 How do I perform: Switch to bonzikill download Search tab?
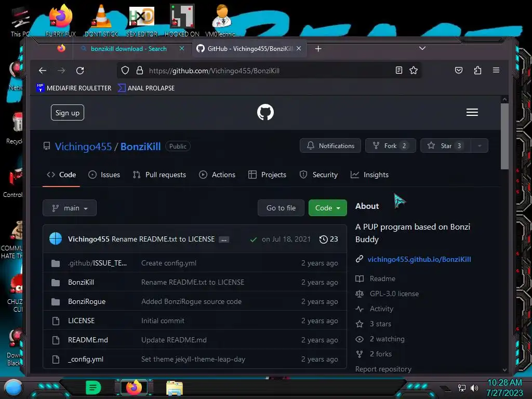point(129,49)
